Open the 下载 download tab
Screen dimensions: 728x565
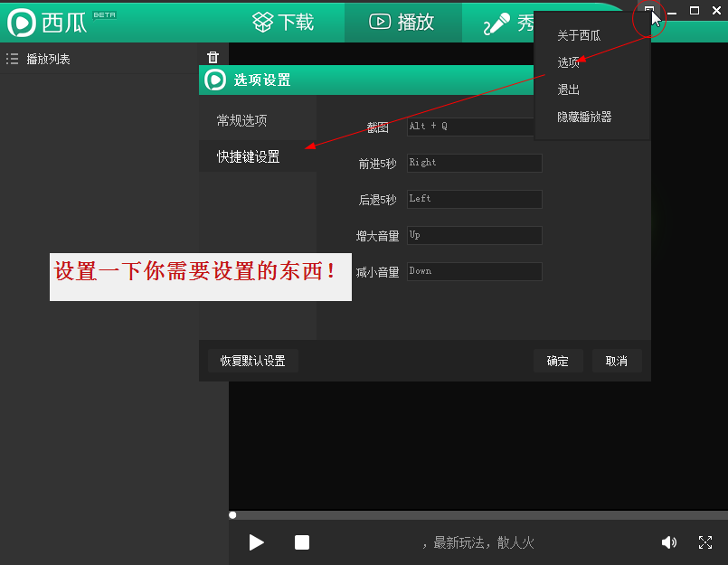point(283,22)
